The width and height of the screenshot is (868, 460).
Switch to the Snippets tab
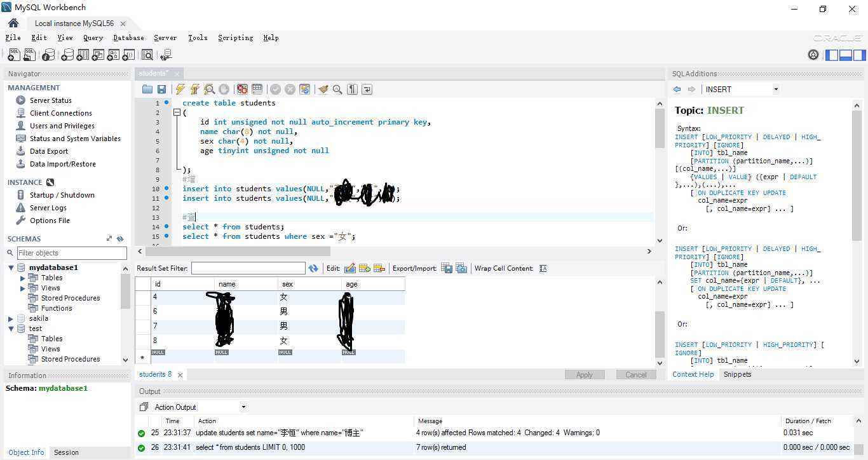[x=737, y=374]
